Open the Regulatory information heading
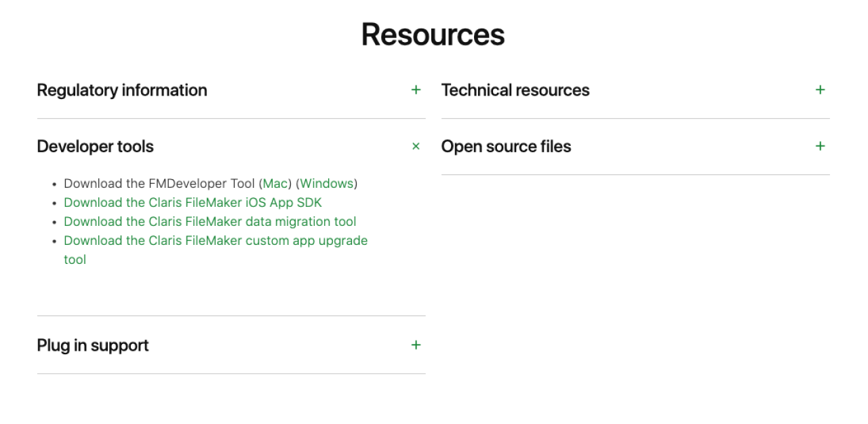This screenshot has height=424, width=868. (122, 90)
